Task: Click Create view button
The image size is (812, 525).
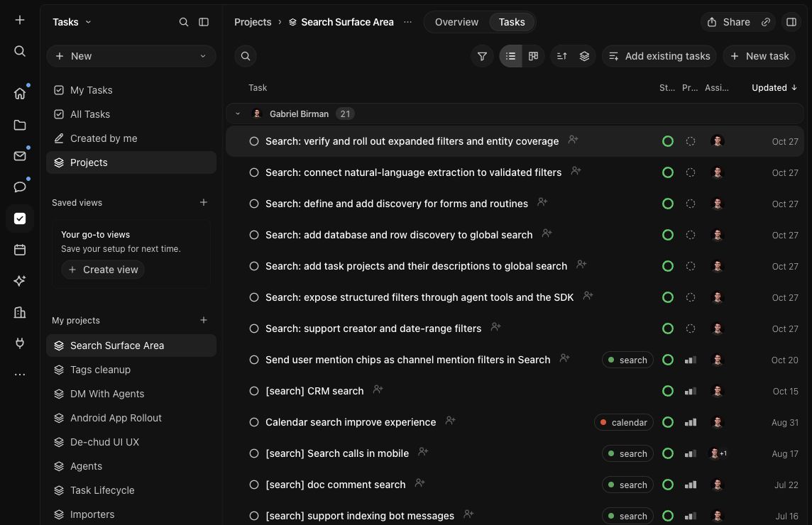Action: point(103,270)
